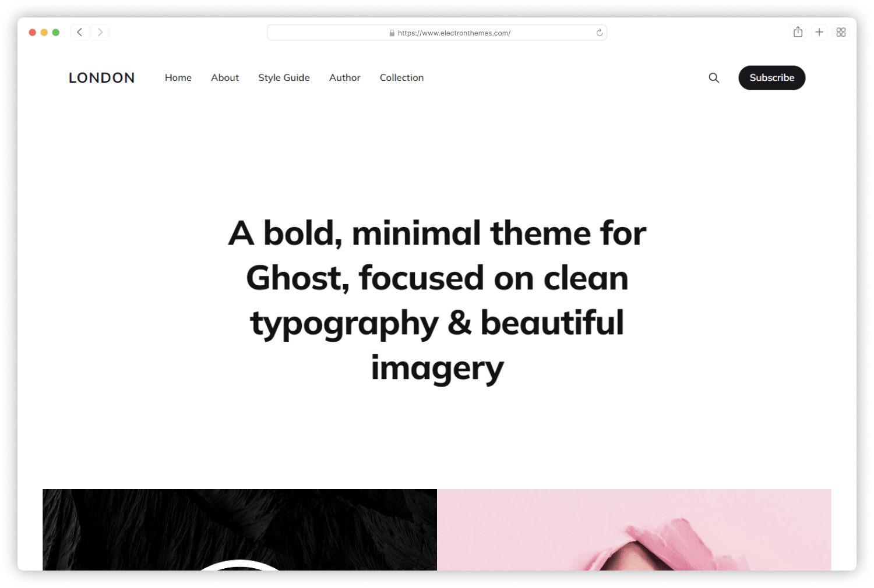874x588 pixels.
Task: Click the Subscribe button
Action: [772, 77]
